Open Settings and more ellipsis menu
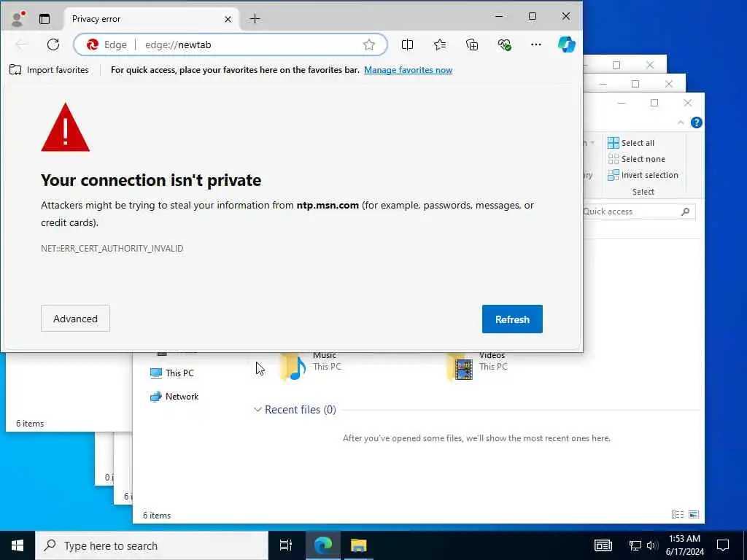 (x=536, y=44)
